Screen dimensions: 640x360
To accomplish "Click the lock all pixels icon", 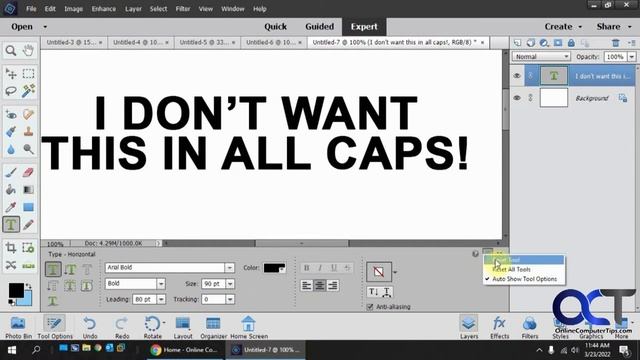I will tap(571, 42).
